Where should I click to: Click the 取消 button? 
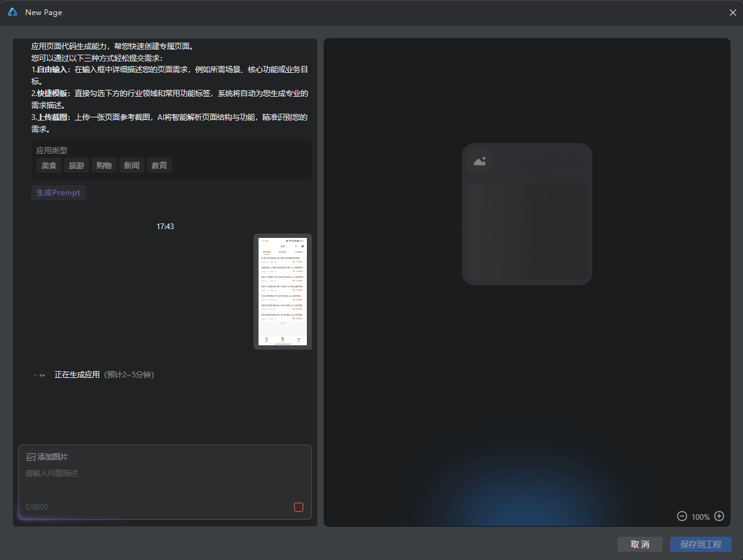(x=639, y=544)
